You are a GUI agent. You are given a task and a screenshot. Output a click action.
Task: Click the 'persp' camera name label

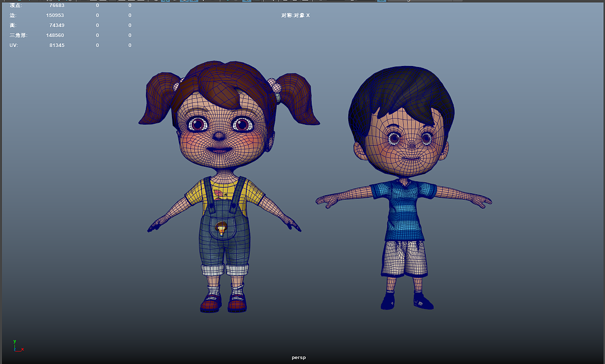[x=299, y=358]
